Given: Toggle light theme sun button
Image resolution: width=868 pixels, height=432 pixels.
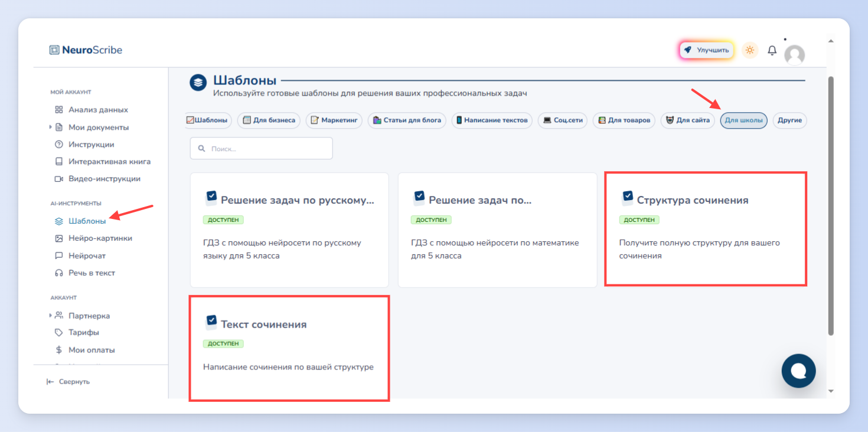Looking at the screenshot, I should click(750, 50).
